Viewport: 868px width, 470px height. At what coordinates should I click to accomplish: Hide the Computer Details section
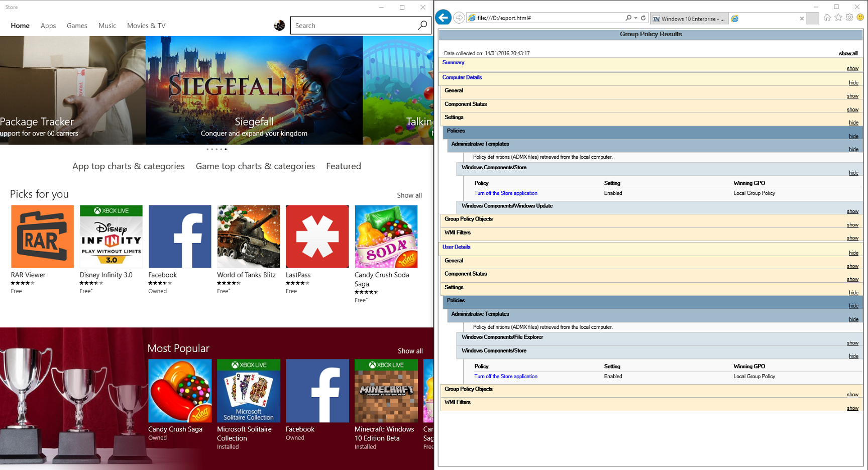[853, 83]
